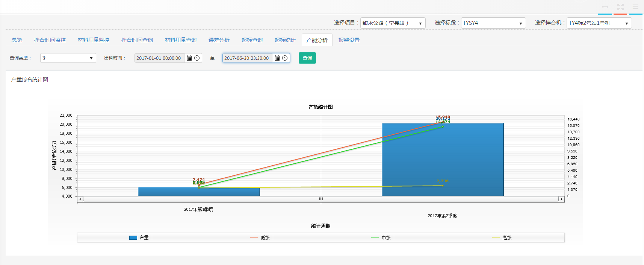644x265 pixels.
Task: Switch to the 误差分析 tab
Action: click(219, 40)
